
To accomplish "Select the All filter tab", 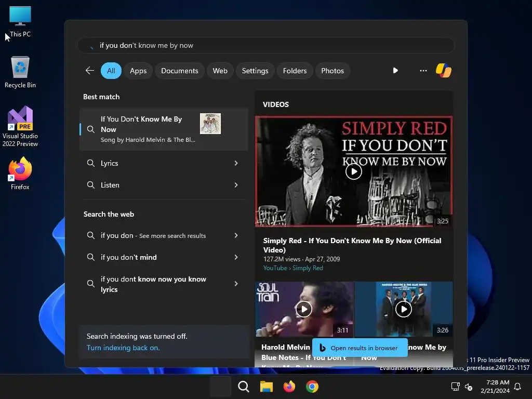I will point(111,71).
